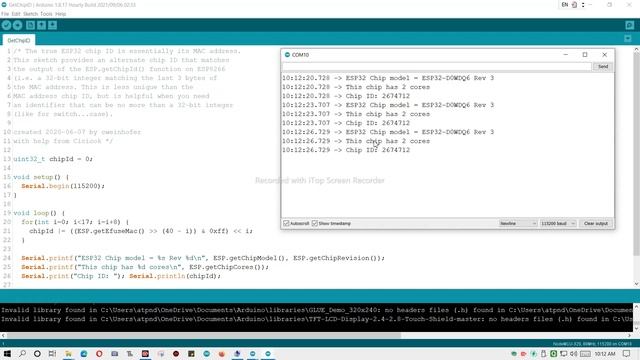Open the Help menu
The height and width of the screenshot is (360, 640).
point(60,14)
